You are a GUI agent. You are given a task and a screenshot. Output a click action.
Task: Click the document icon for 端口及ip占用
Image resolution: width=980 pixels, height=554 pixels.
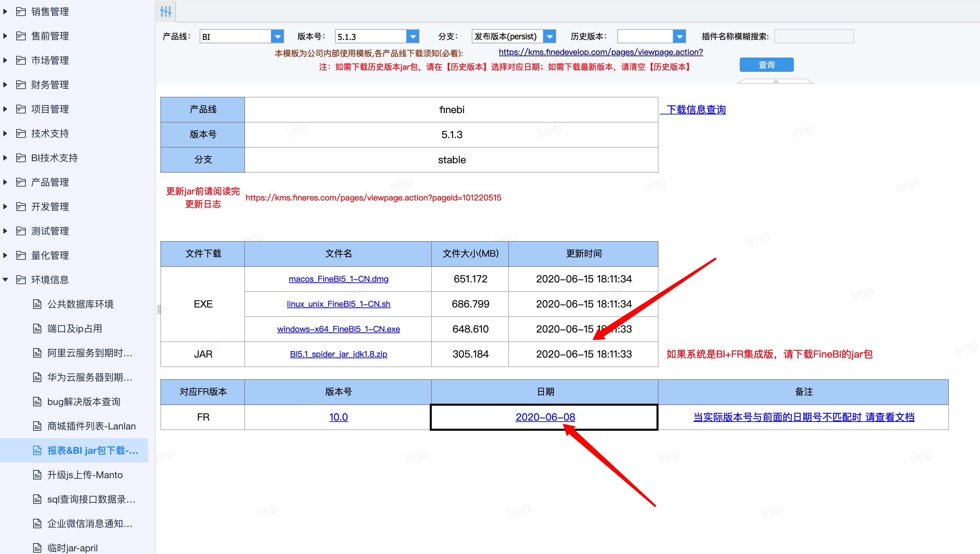tap(37, 328)
